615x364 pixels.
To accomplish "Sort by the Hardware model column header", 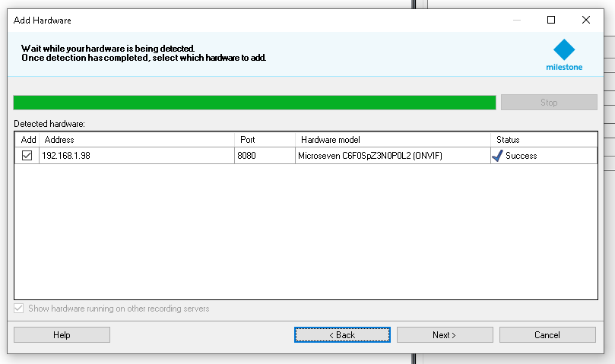I will coord(392,140).
